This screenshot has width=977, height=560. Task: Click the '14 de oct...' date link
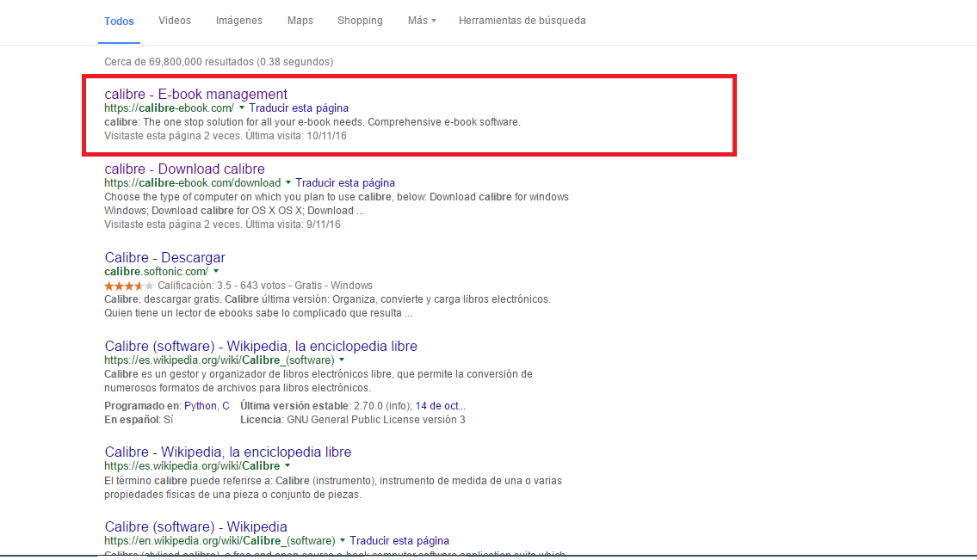tap(441, 406)
